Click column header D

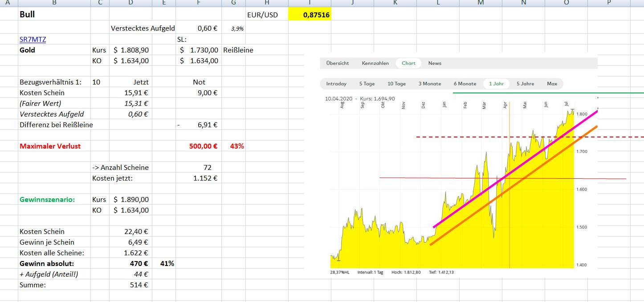coord(130,3)
